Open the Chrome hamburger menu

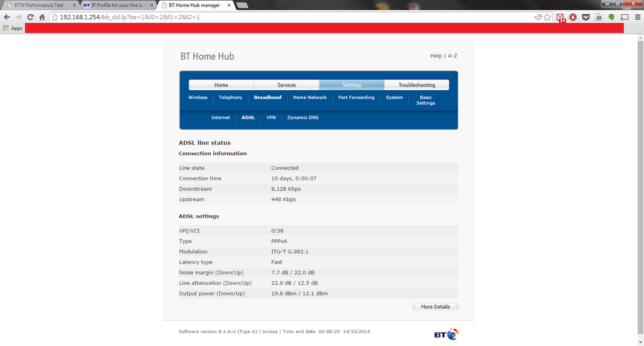point(638,17)
